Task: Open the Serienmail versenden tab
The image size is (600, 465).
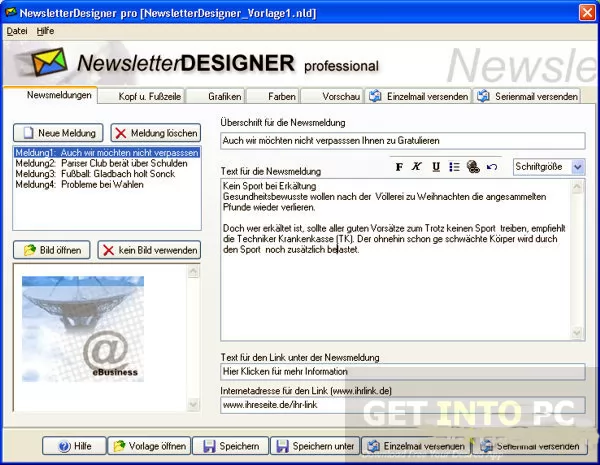Action: 527,96
